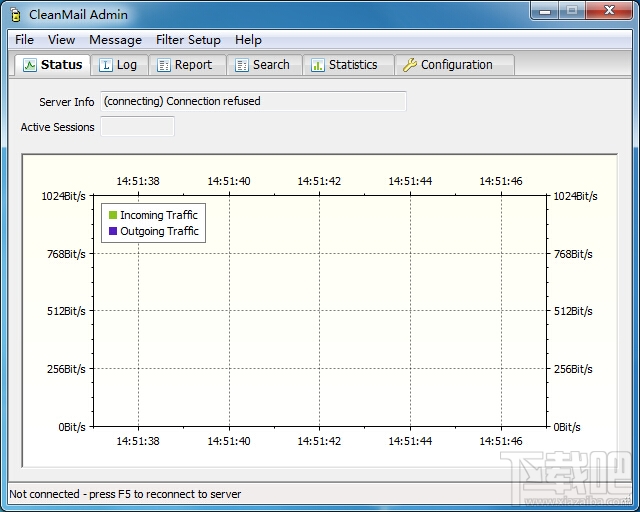640x512 pixels.
Task: Open the Filter Setup menu
Action: [x=188, y=40]
